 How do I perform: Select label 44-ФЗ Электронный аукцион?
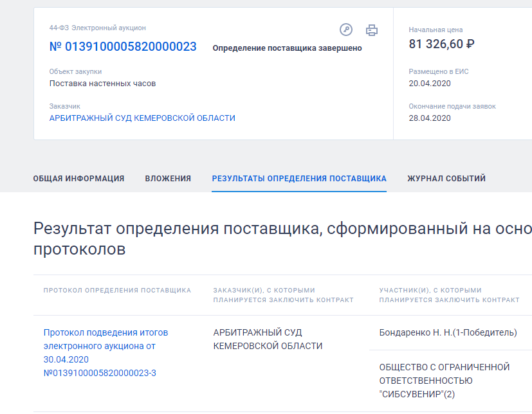97,28
